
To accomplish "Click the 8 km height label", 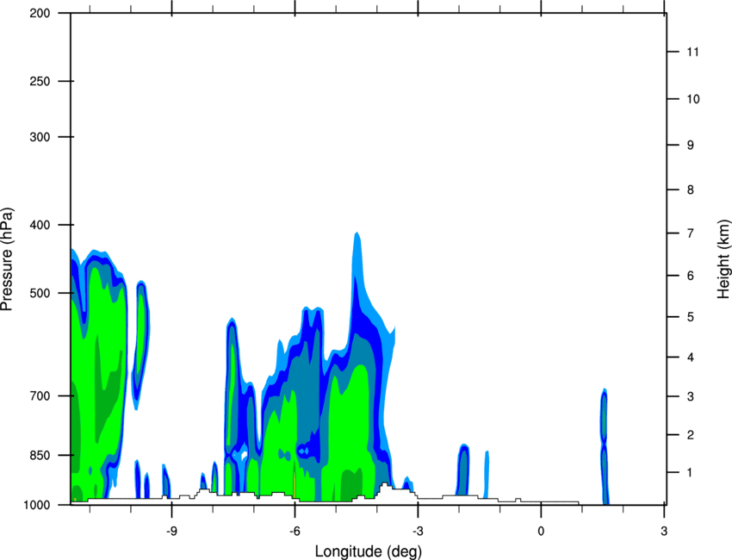I will tap(691, 190).
